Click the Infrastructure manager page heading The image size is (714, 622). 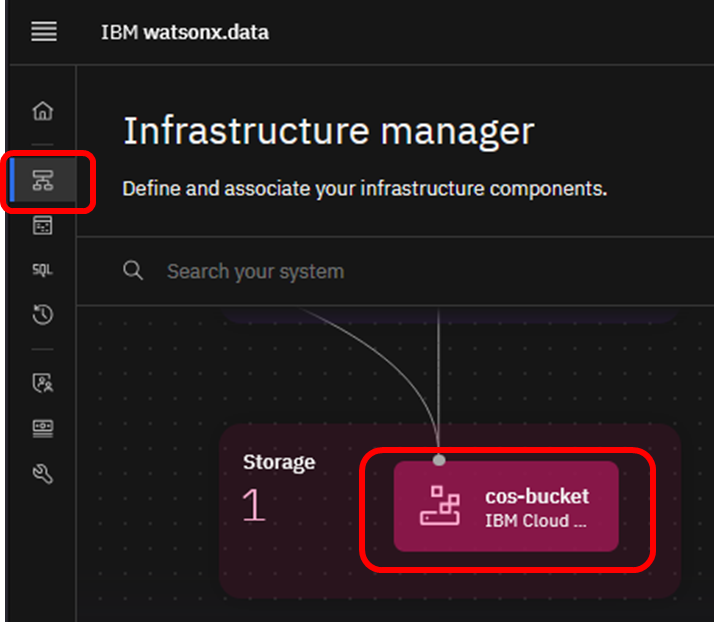pos(328,131)
